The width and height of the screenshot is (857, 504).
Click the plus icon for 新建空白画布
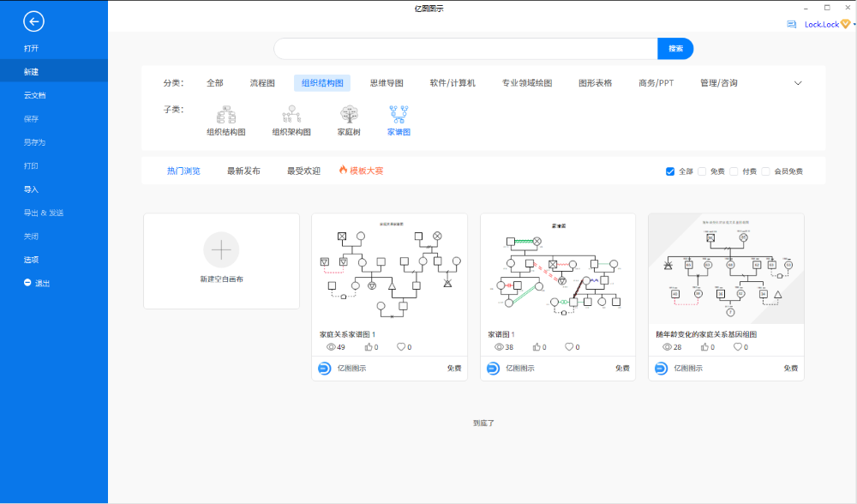click(221, 250)
